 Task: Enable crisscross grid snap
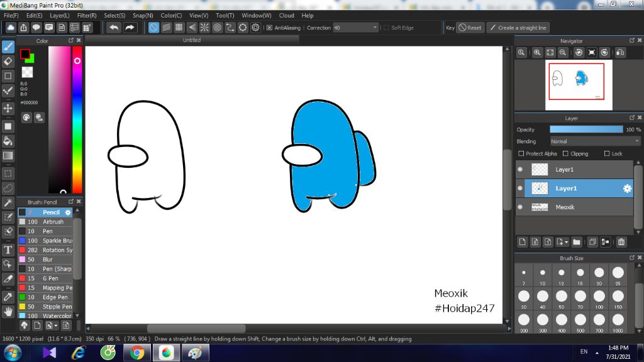(179, 28)
